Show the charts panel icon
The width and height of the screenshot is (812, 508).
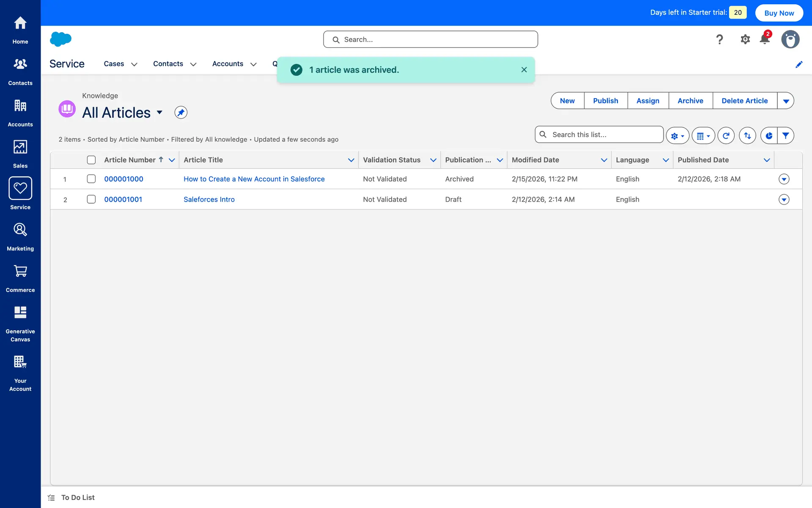coord(769,136)
